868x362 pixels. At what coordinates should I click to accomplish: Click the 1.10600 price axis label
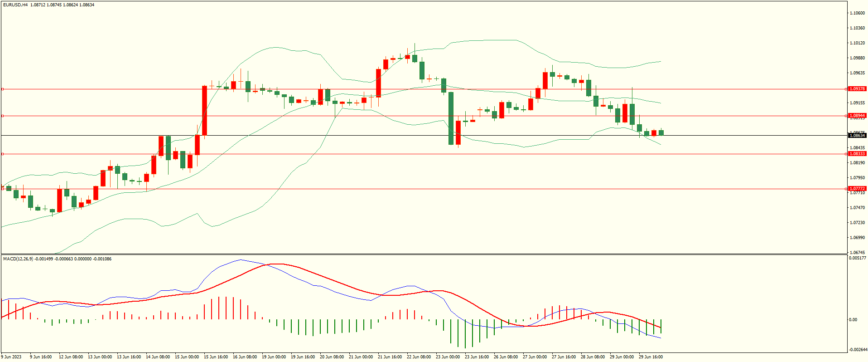coord(857,13)
